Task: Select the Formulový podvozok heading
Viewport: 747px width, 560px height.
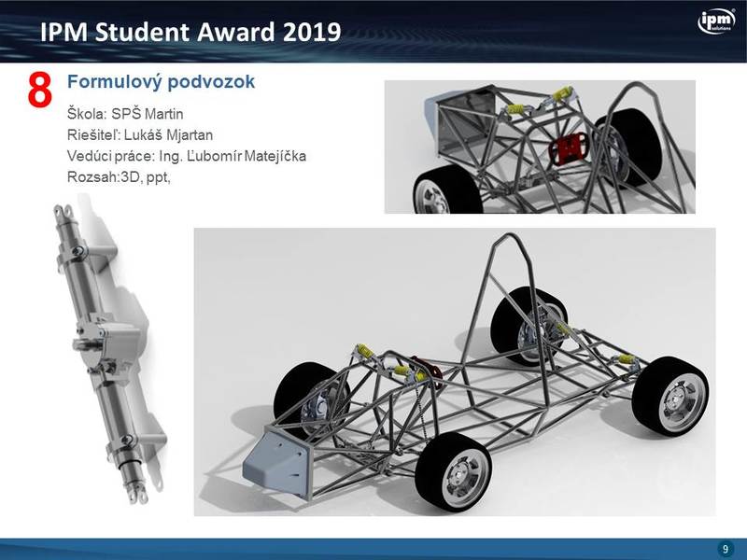Action: 161,83
